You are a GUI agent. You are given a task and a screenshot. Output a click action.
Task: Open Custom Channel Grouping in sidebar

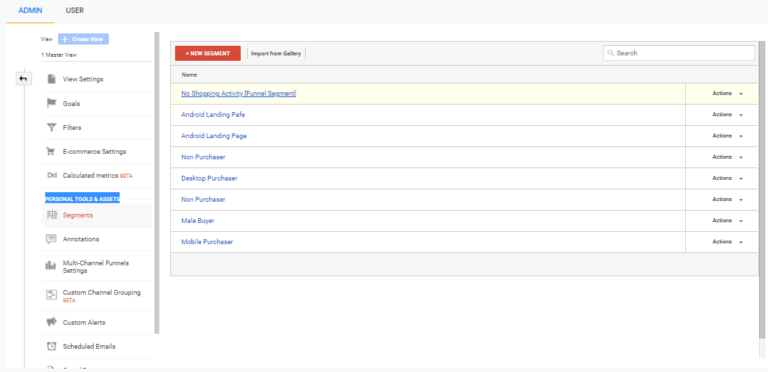coord(101,296)
